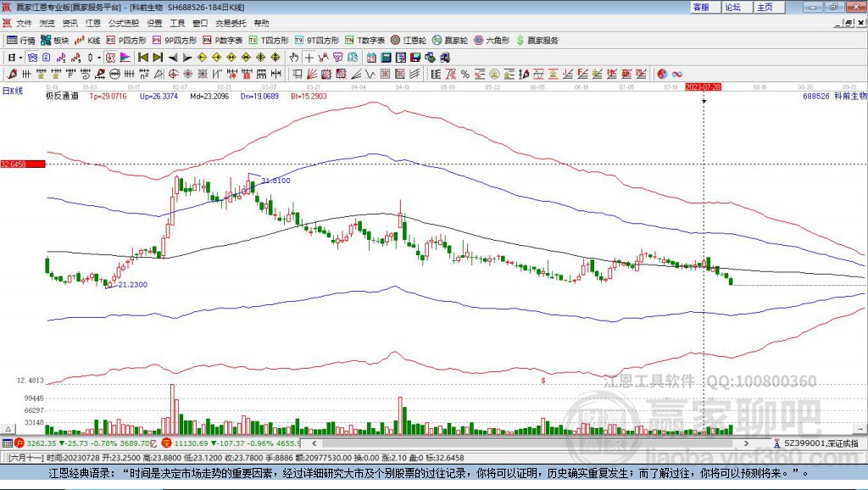Click the black right arrow icon
The height and width of the screenshot is (490, 868).
click(187, 58)
